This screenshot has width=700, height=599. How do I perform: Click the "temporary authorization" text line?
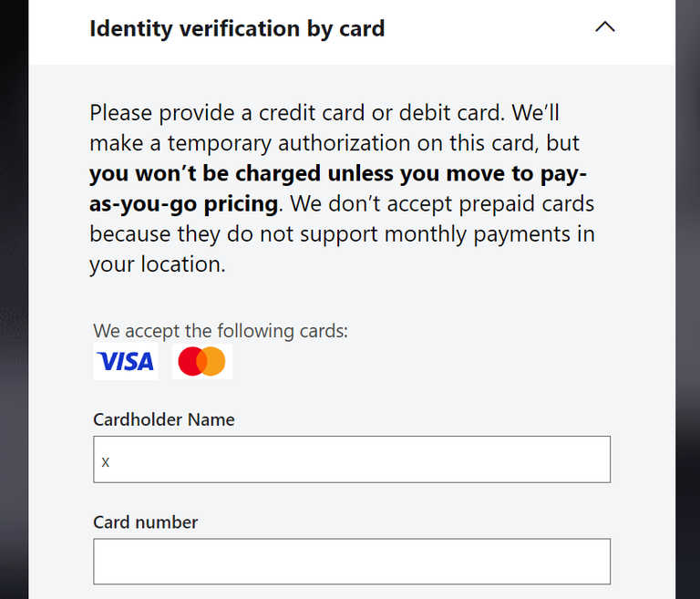[334, 143]
